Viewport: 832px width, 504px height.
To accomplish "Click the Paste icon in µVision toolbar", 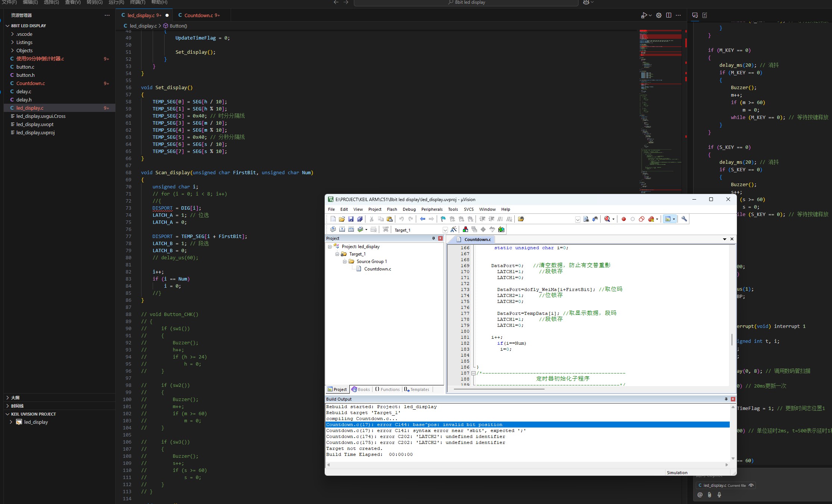I will tap(390, 219).
